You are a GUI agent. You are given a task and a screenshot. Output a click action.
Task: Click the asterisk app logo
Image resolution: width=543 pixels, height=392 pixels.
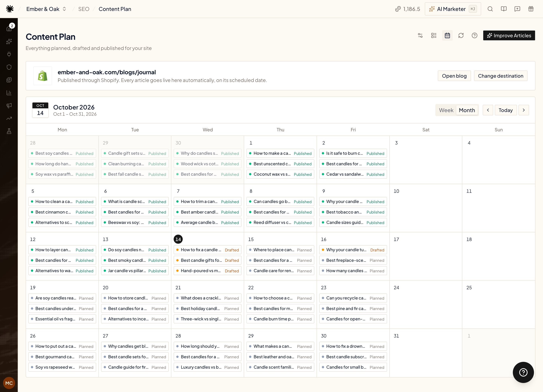[10, 9]
